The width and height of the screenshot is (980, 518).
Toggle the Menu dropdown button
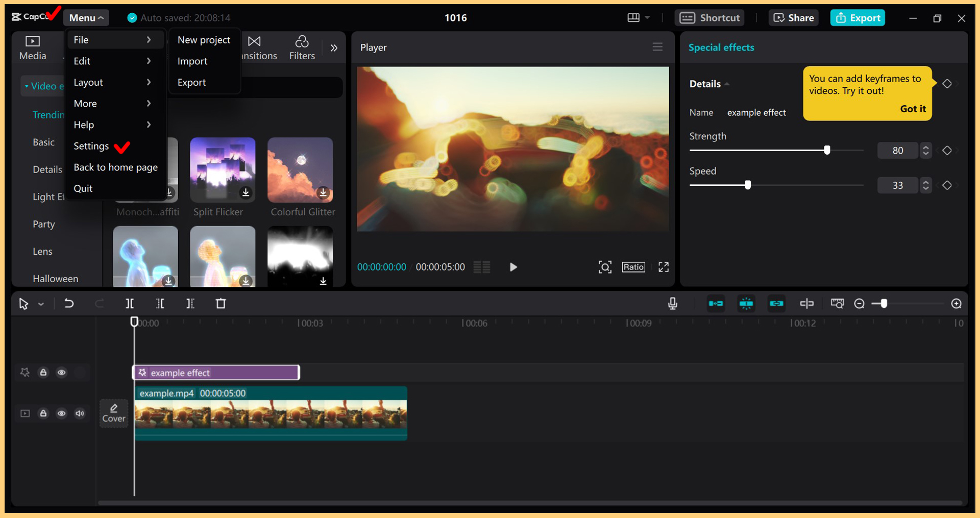tap(86, 18)
